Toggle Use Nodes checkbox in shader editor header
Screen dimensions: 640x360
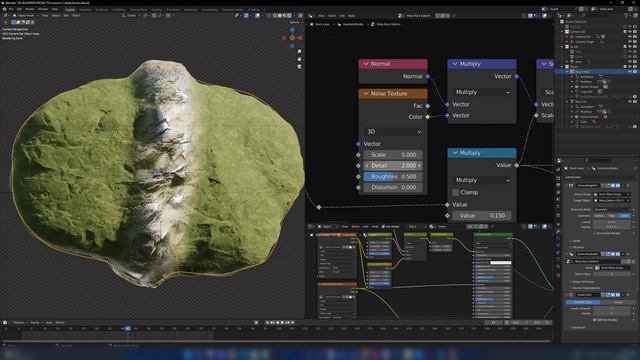tap(383, 227)
